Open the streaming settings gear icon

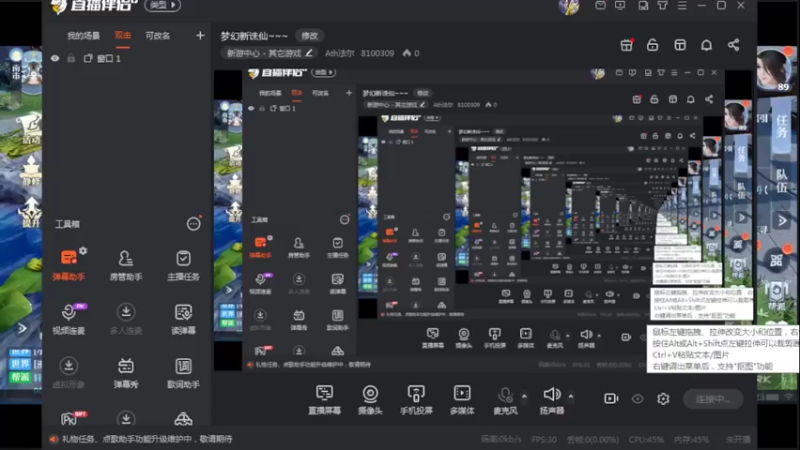click(x=663, y=398)
